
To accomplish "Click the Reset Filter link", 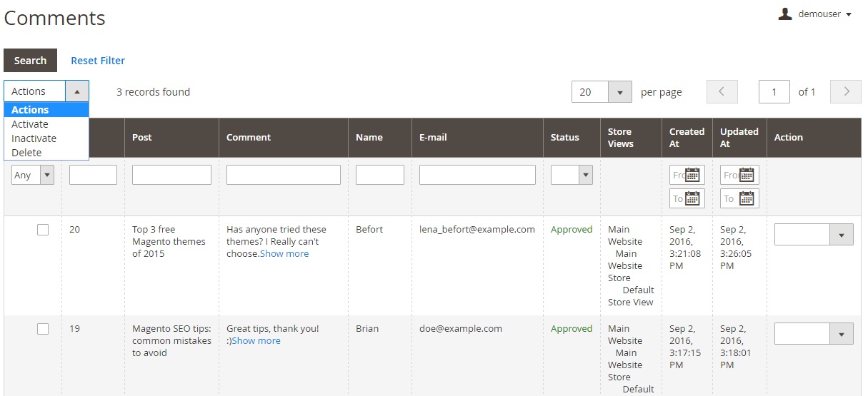I will 98,61.
